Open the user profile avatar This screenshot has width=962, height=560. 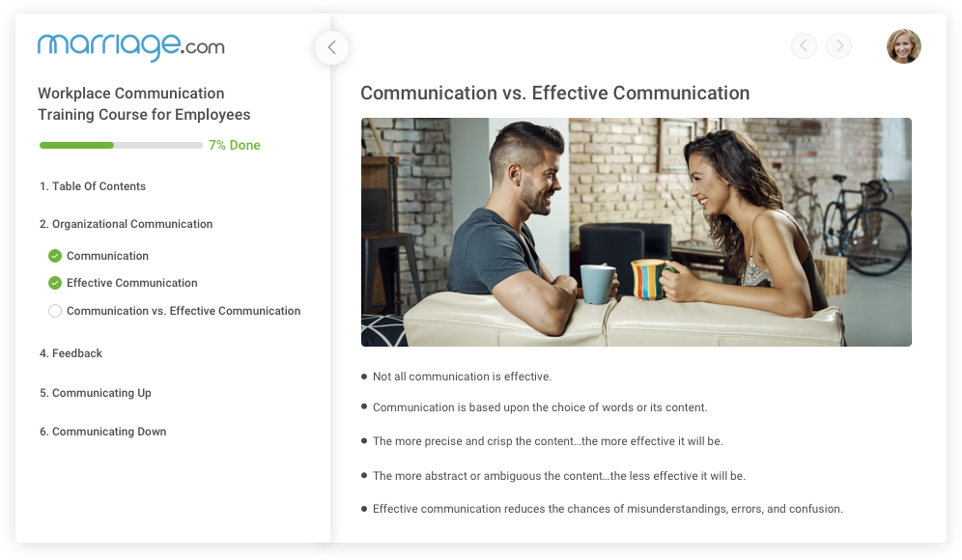click(903, 46)
